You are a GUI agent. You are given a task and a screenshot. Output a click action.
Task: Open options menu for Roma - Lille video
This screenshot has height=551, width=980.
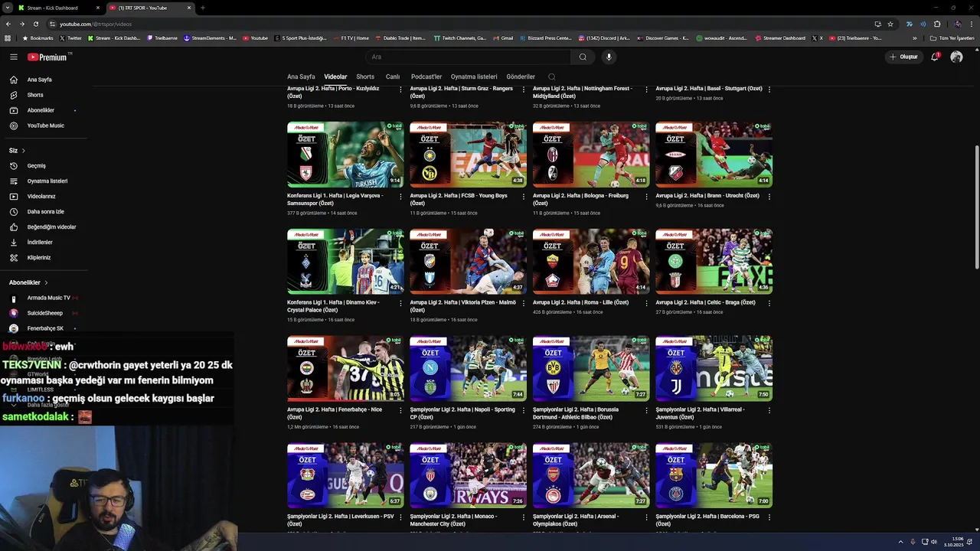(x=646, y=303)
